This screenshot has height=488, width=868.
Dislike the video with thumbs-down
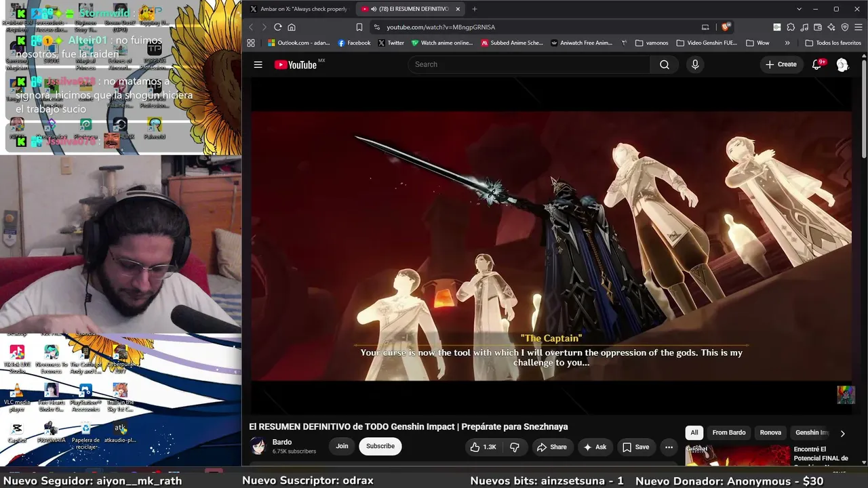click(x=515, y=447)
